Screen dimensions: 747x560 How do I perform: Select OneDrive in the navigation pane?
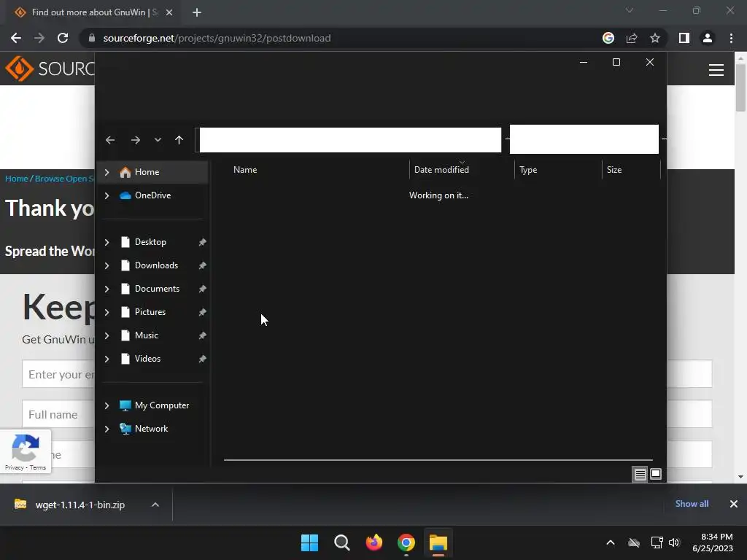152,195
